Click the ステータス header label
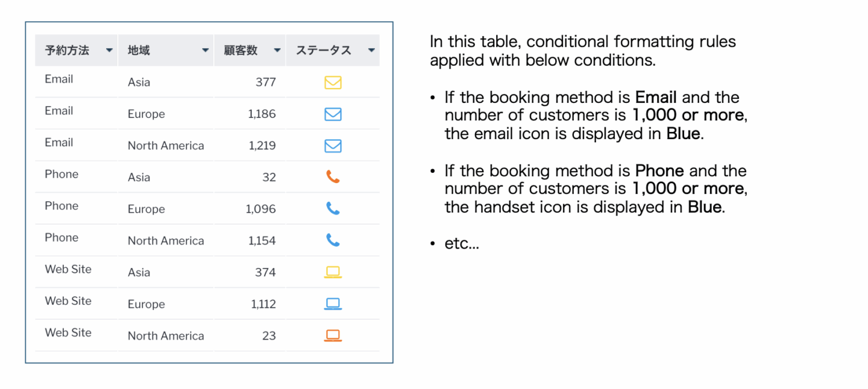 point(324,51)
